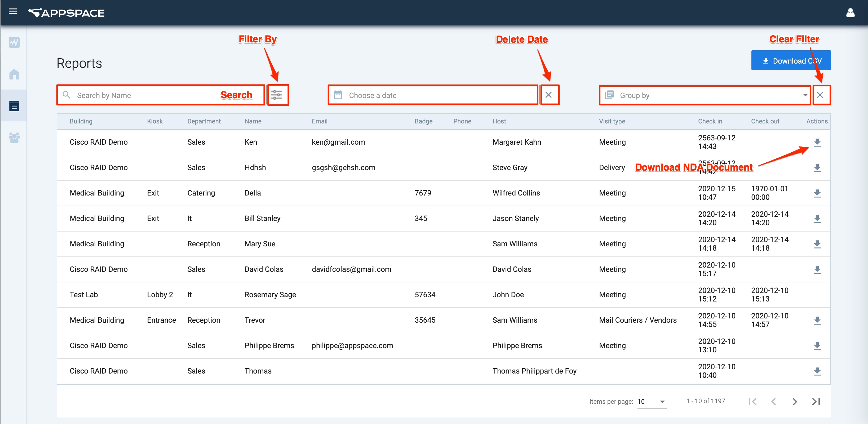Image resolution: width=868 pixels, height=435 pixels.
Task: Click the Building column header
Action: click(81, 121)
